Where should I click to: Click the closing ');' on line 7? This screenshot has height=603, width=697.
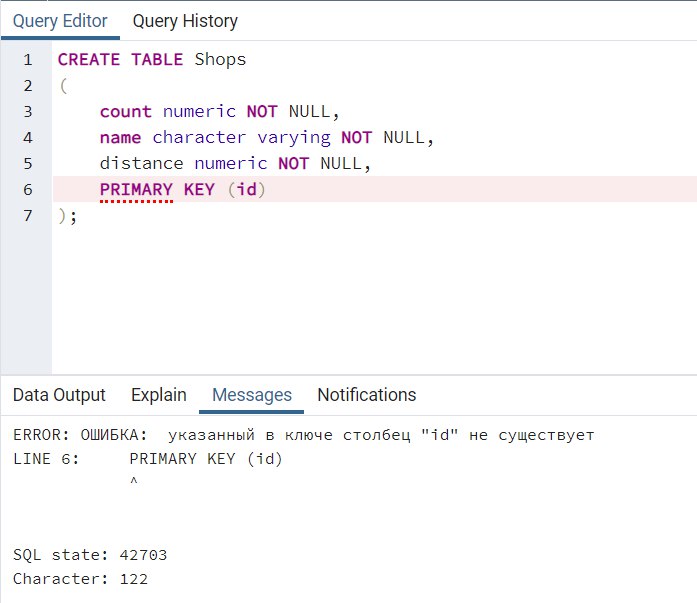pos(68,216)
